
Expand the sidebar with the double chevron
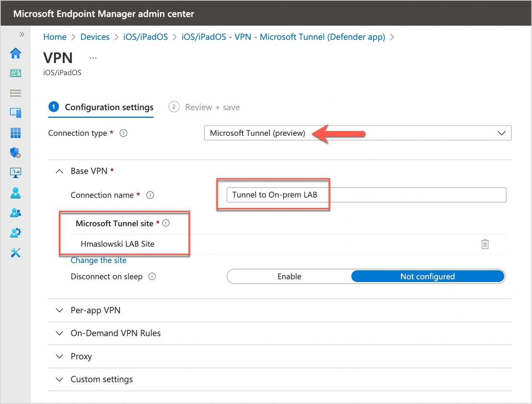(x=22, y=34)
